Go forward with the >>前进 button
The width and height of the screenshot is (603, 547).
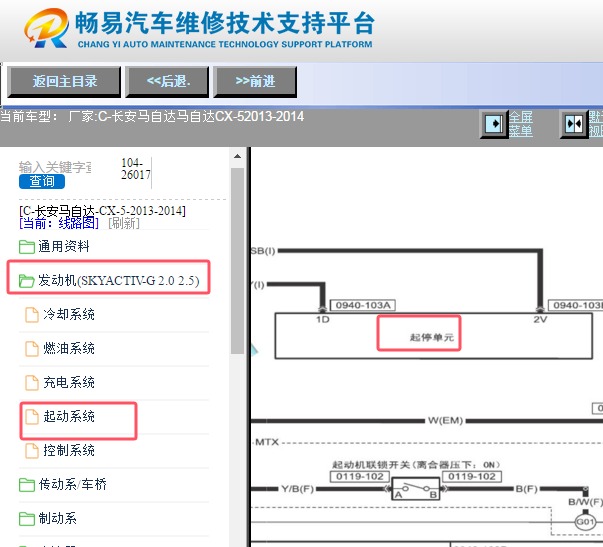255,82
